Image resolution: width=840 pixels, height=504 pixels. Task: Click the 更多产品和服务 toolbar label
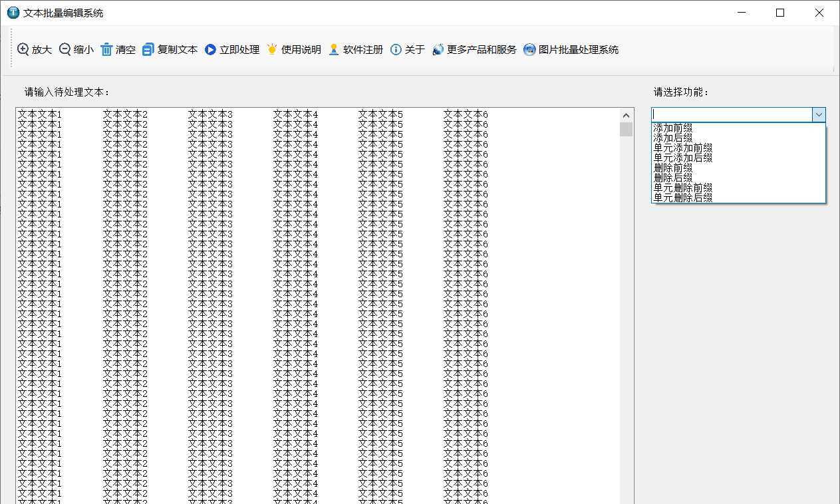pos(482,50)
